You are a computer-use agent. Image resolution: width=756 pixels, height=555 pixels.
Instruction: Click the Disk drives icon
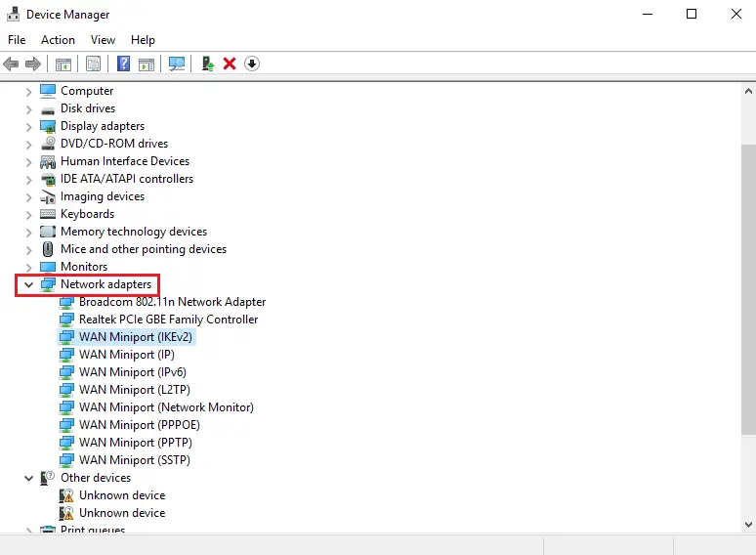(48, 109)
